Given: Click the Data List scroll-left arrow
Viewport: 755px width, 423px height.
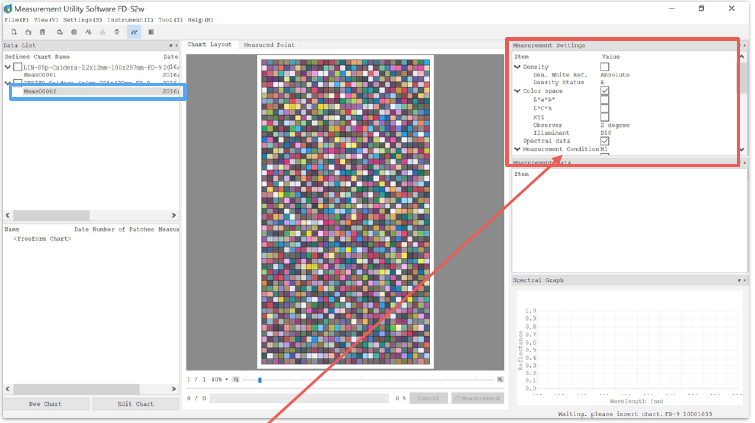Looking at the screenshot, I should pyautogui.click(x=8, y=215).
